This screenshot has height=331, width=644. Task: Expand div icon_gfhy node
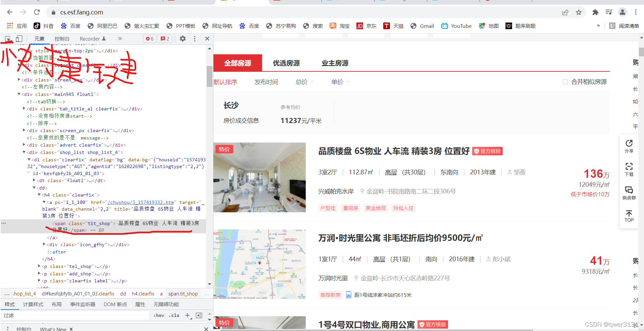[x=44, y=244]
